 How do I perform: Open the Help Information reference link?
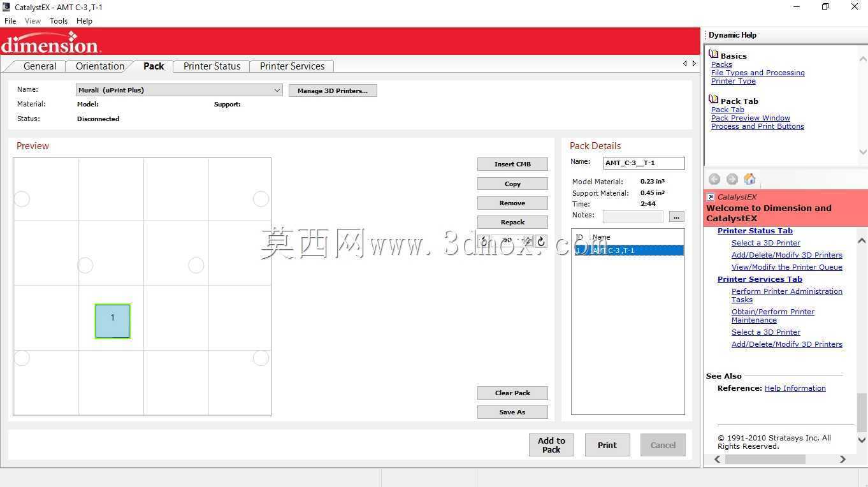pyautogui.click(x=795, y=388)
